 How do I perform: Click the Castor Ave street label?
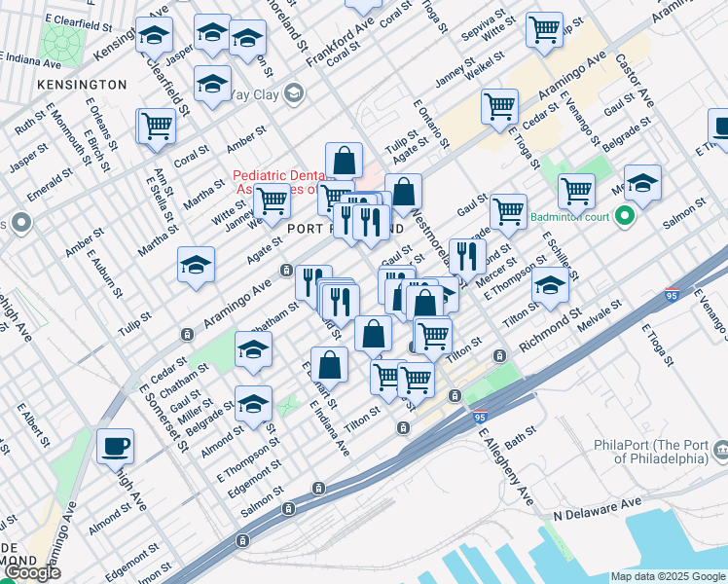click(x=635, y=81)
